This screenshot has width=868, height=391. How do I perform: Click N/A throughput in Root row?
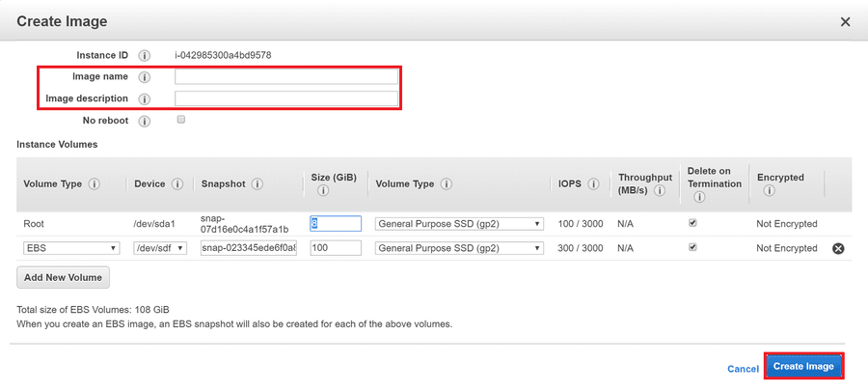click(x=626, y=224)
